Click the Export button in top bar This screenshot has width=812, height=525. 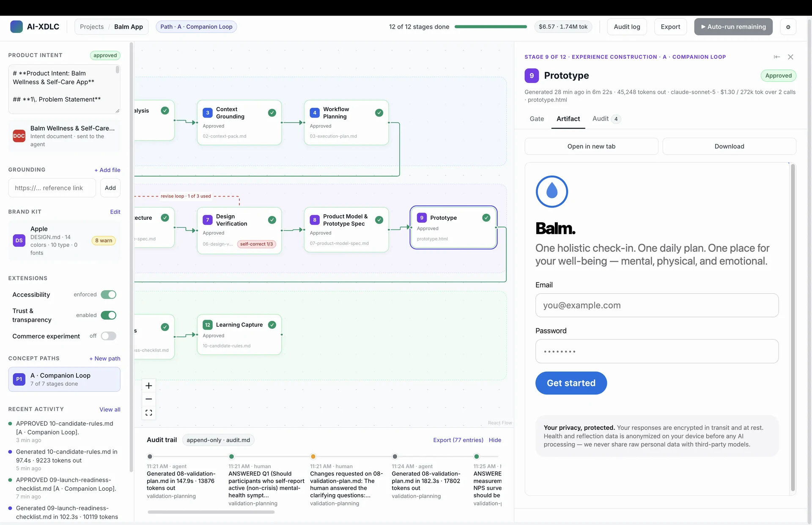point(670,27)
